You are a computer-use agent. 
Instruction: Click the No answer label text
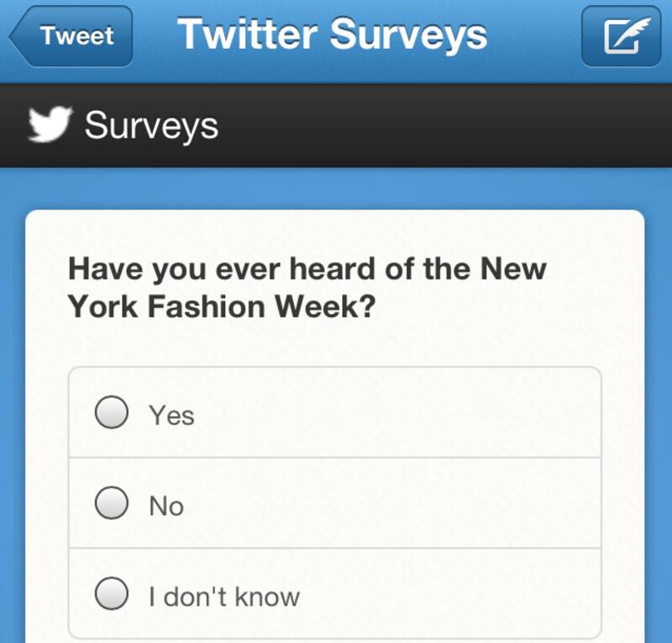pos(166,505)
